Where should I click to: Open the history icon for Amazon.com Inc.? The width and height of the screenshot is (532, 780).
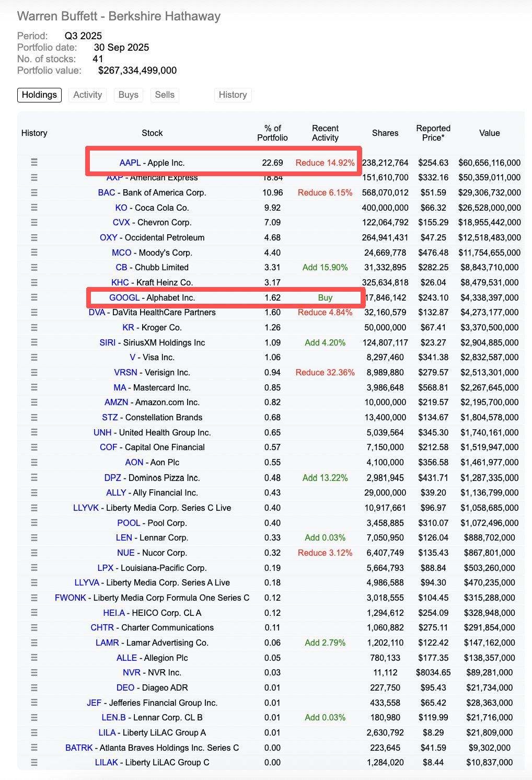click(34, 403)
